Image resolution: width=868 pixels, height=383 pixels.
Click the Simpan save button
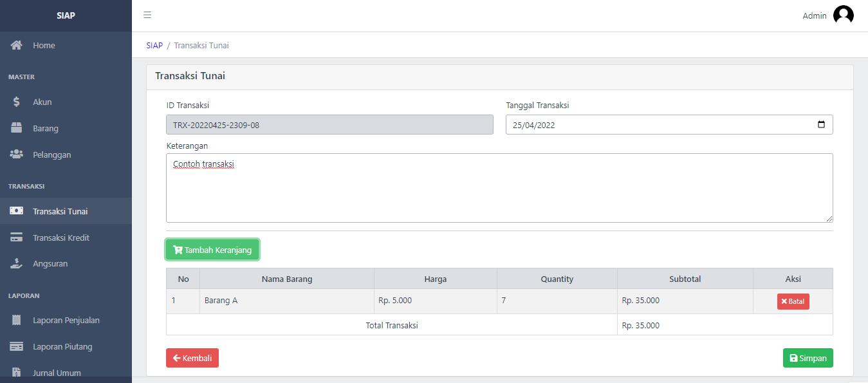tap(808, 358)
